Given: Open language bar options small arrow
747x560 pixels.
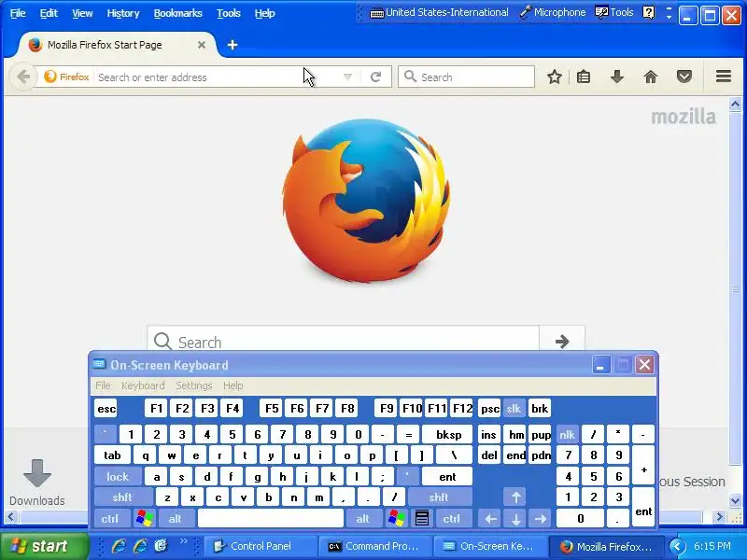Looking at the screenshot, I should pyautogui.click(x=669, y=17).
